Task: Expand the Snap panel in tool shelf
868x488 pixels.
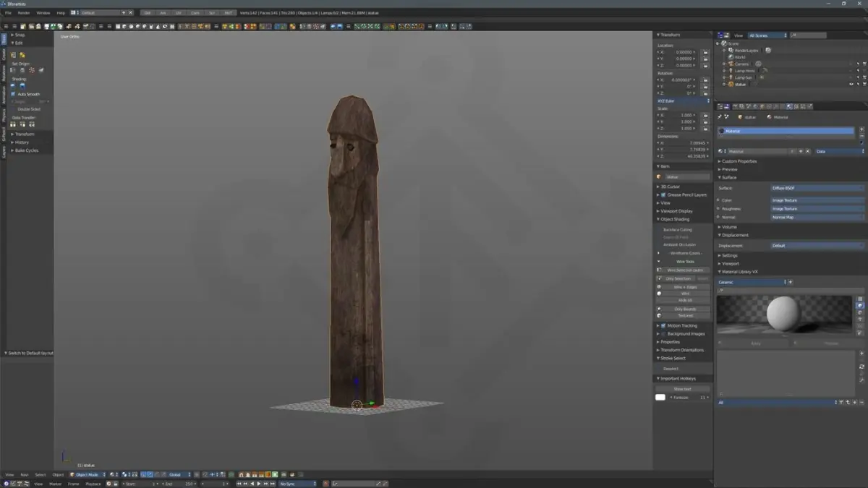Action: point(20,35)
